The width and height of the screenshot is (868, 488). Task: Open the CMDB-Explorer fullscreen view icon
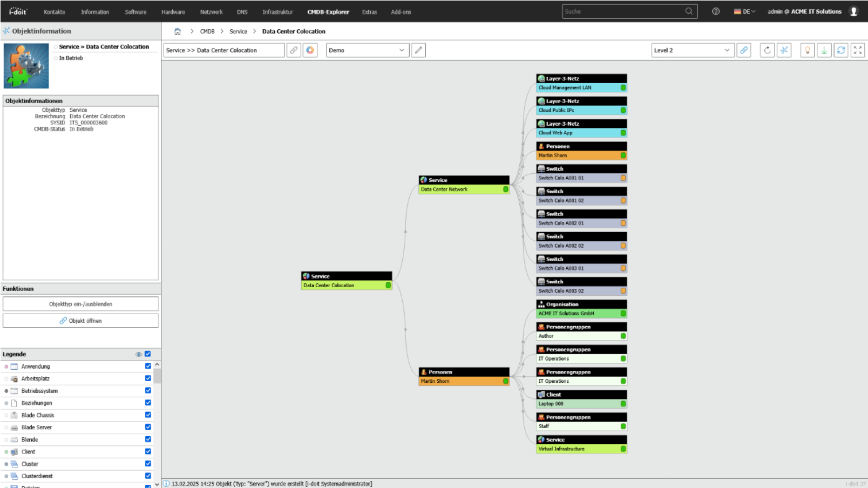coord(858,50)
